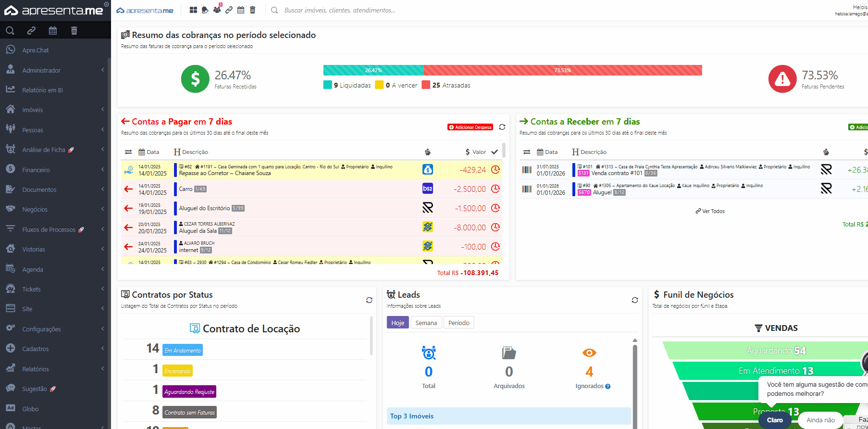Select the Hoje tab in Leads
Screen dimensions: 868x429
coord(397,323)
